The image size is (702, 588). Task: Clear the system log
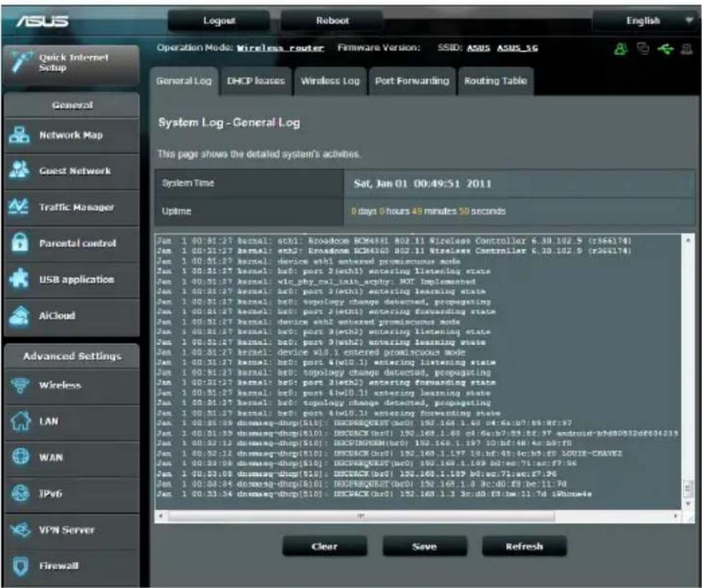pyautogui.click(x=325, y=546)
